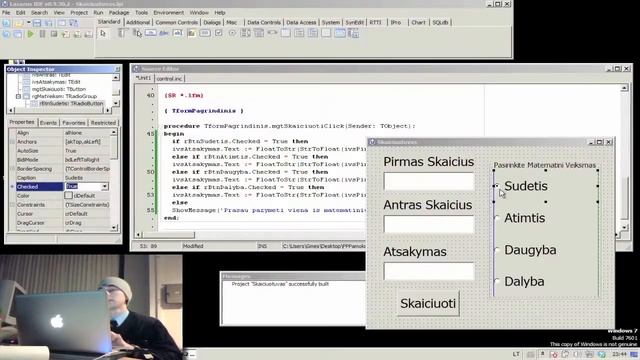
Task: Click the Source Editor horizontal scrollbar thumb
Action: click(x=168, y=235)
